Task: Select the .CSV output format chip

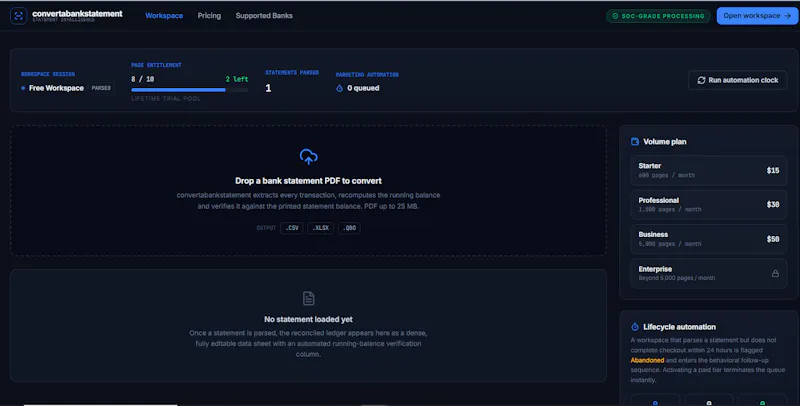Action: [x=292, y=228]
